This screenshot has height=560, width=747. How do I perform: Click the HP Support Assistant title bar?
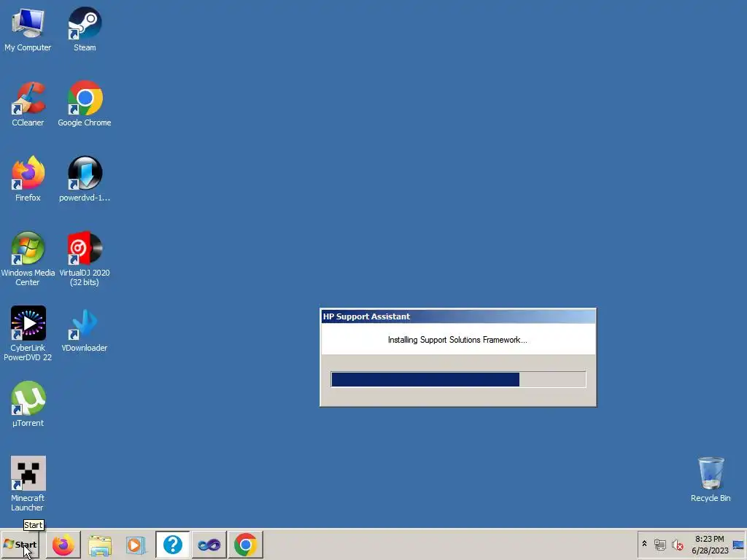[x=458, y=316]
